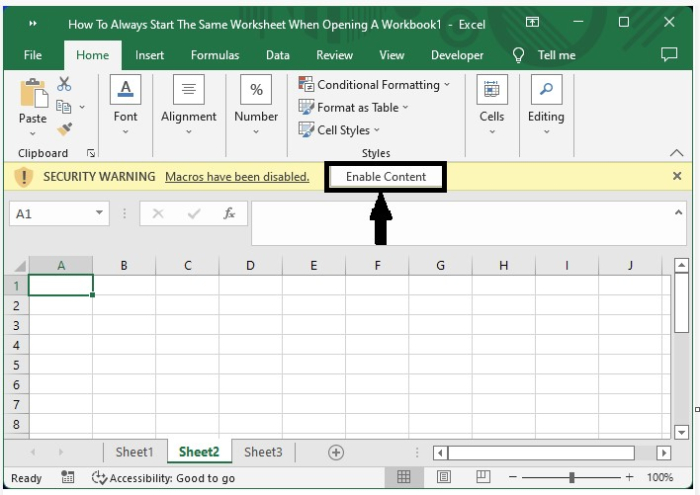The height and width of the screenshot is (495, 700).
Task: Add a new sheet with plus icon
Action: 336,452
